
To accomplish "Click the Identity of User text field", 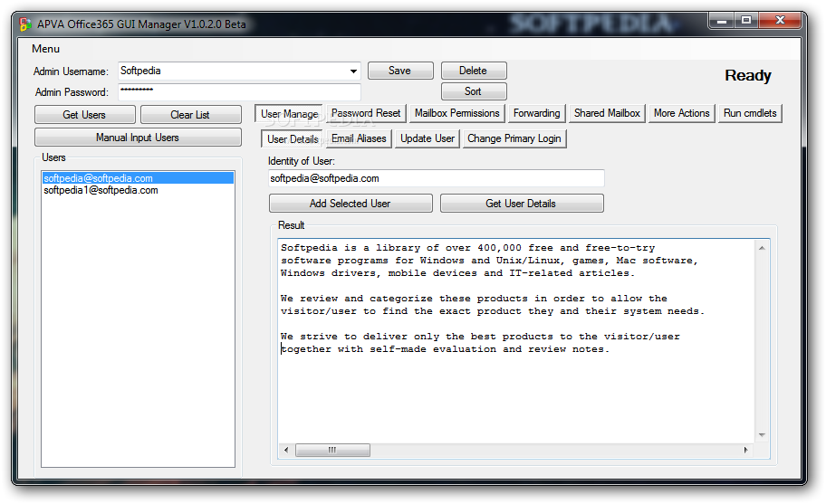I will 437,178.
